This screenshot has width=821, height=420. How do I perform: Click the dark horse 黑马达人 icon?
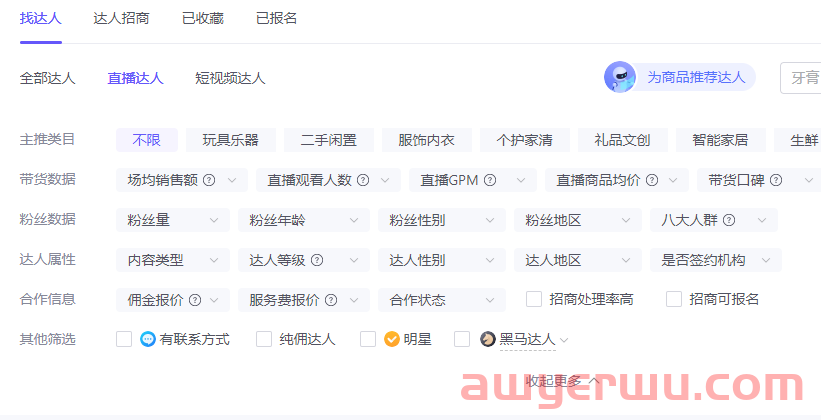(x=487, y=339)
